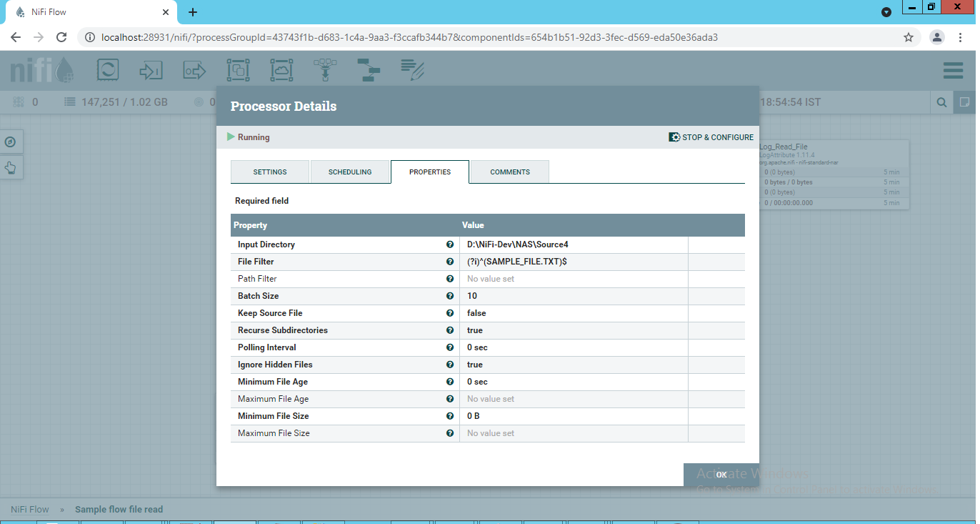Click the STOP & CONFIGURE button
The image size is (980, 524).
711,137
